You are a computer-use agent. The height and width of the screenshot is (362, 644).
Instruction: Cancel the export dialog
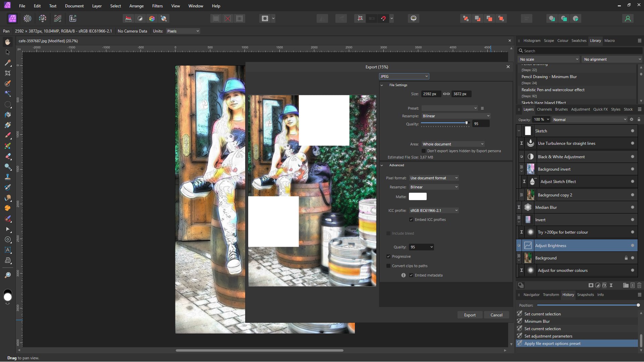496,315
